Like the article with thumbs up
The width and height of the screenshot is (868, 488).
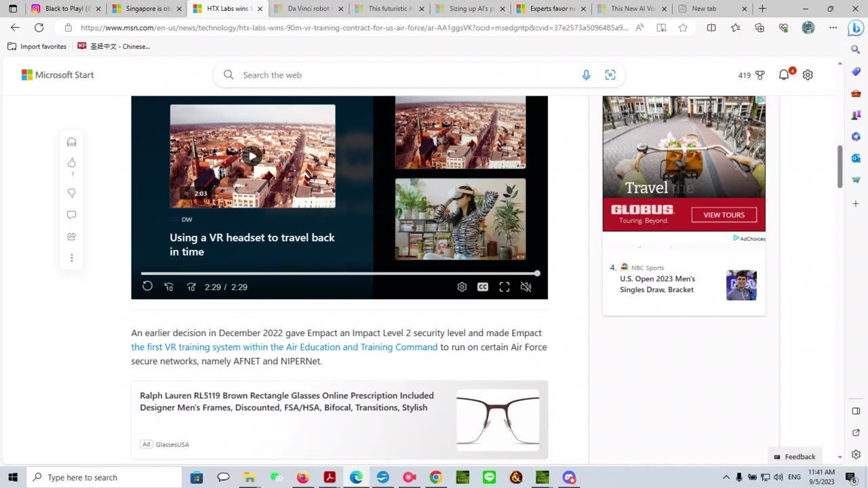click(x=71, y=163)
